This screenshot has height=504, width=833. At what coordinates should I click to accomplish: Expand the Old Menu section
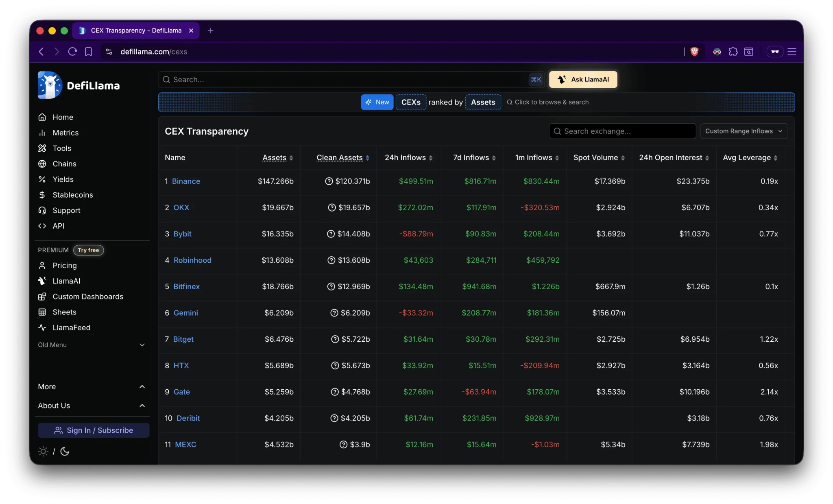[x=92, y=345]
